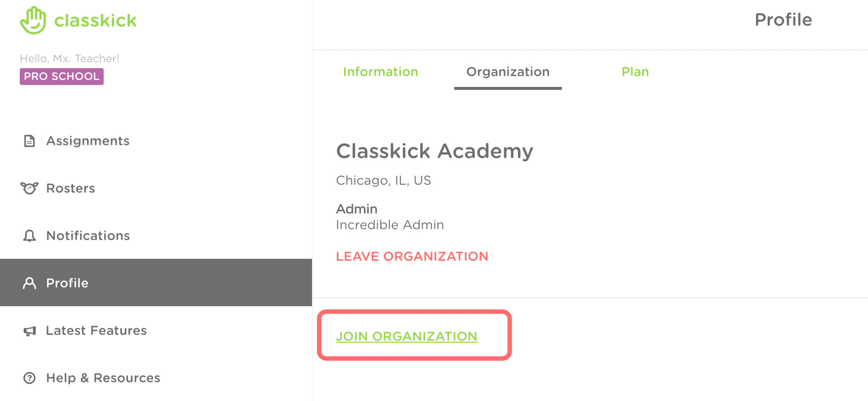Go to Rosters via its text label
868x401 pixels.
(x=71, y=189)
